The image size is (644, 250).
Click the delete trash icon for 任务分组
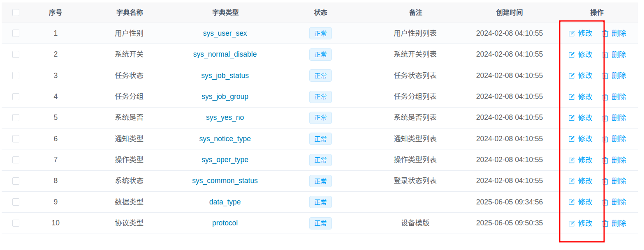605,96
